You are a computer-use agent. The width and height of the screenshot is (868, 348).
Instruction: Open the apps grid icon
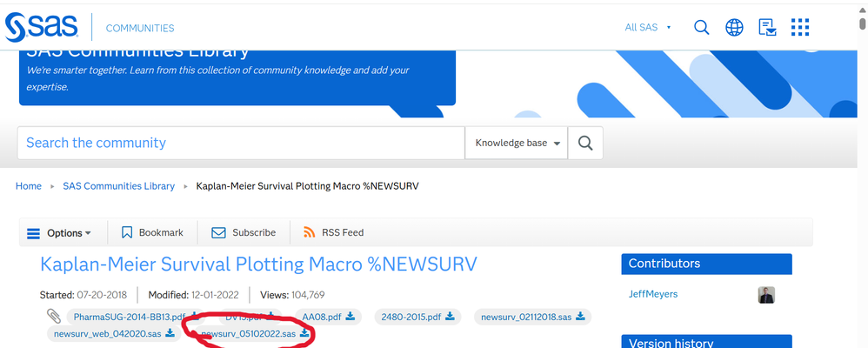800,27
